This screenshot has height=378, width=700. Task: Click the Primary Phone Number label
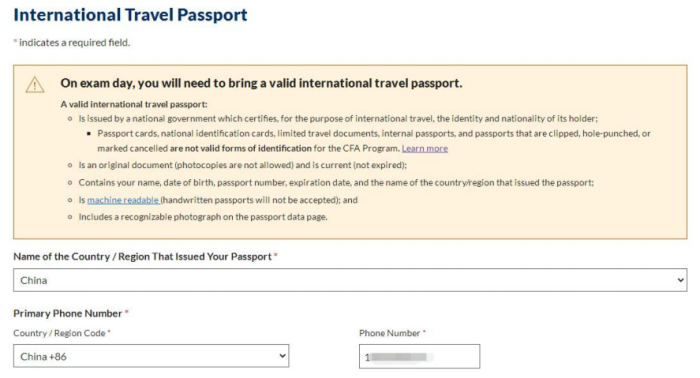click(71, 313)
